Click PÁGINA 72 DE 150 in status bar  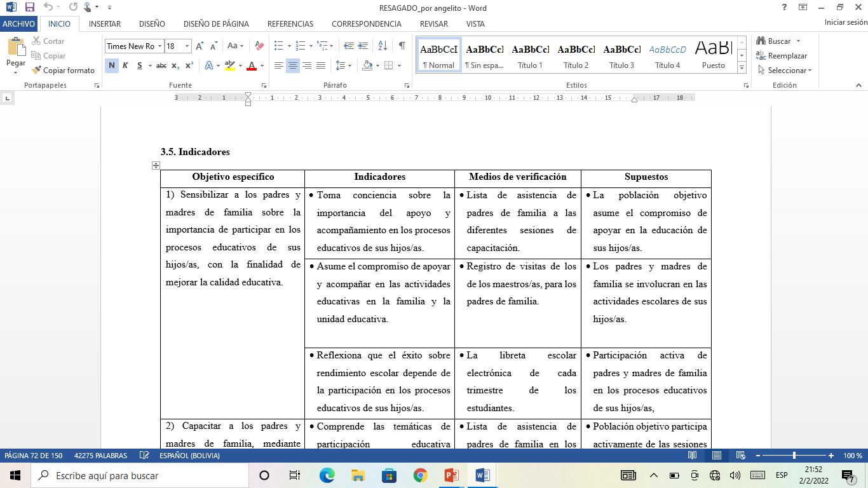click(x=34, y=456)
